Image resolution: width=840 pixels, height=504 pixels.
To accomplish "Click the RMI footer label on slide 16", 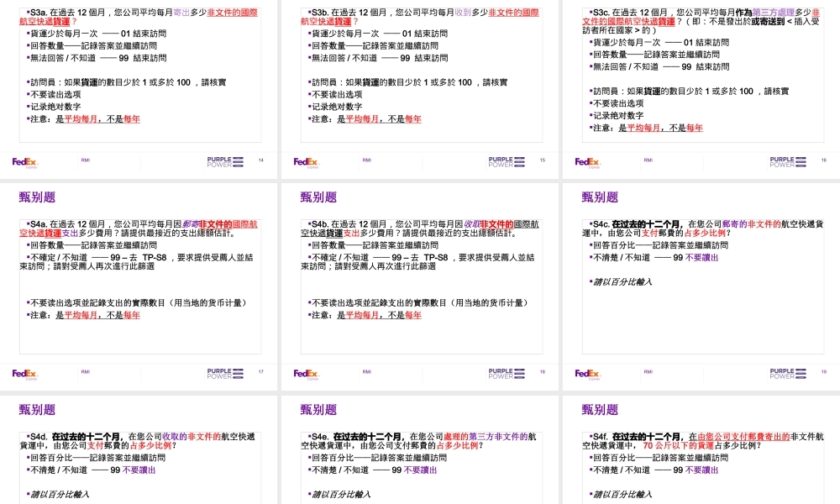I will point(648,160).
